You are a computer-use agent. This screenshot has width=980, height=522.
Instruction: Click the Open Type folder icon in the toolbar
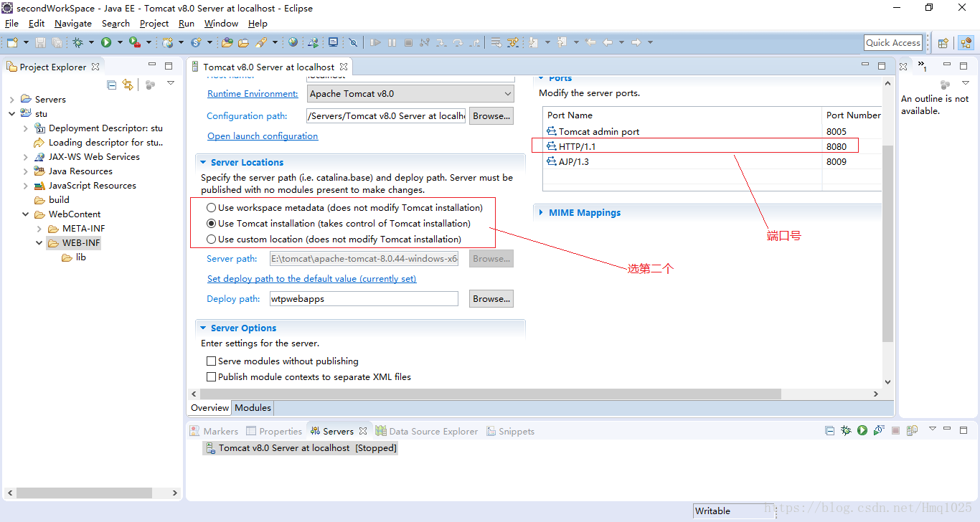(227, 43)
